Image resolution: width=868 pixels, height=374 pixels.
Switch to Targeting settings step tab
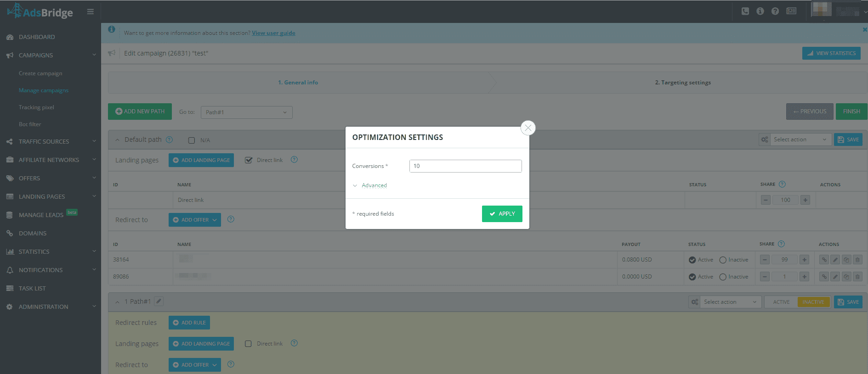tap(683, 83)
